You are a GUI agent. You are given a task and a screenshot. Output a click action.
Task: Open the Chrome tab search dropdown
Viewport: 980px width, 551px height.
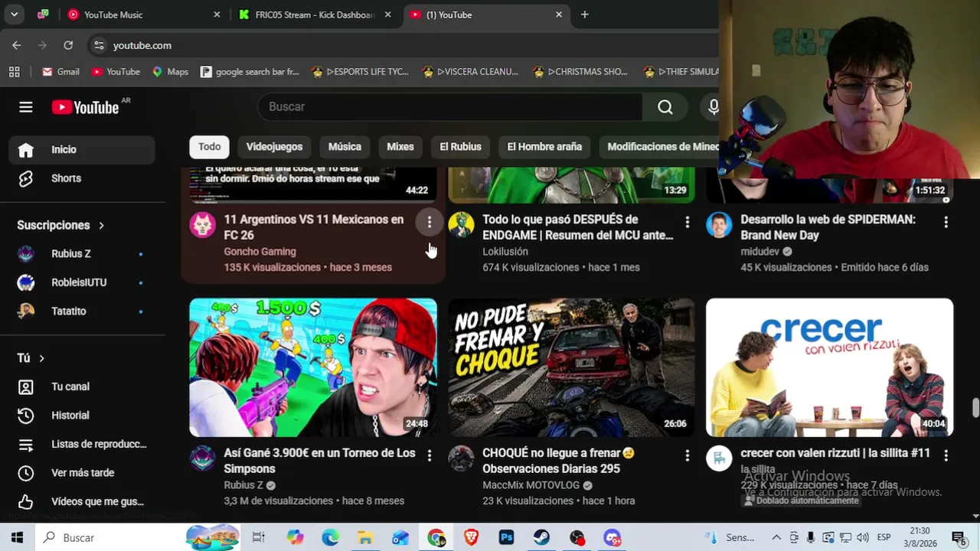[14, 15]
